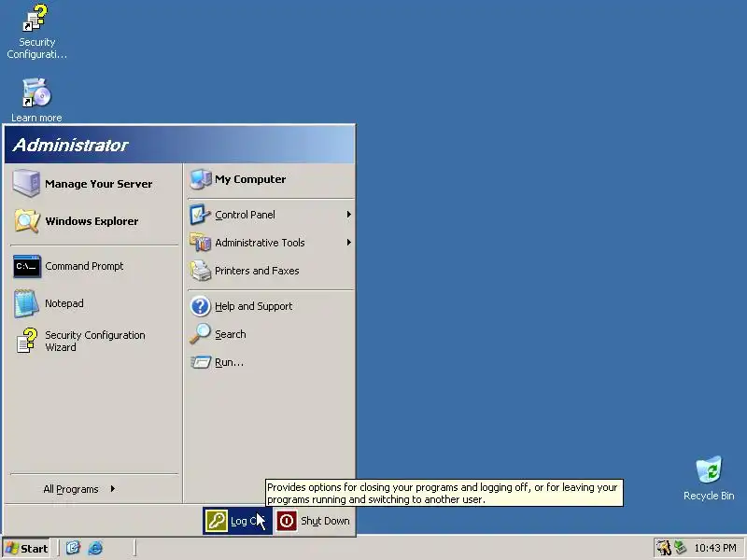Open the Recycle Bin desktop icon
The height and width of the screenshot is (560, 747).
[x=709, y=469]
